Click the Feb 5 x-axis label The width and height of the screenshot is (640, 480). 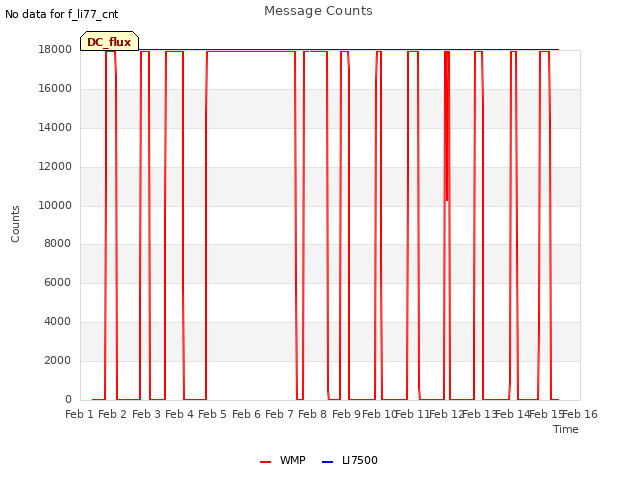click(212, 414)
